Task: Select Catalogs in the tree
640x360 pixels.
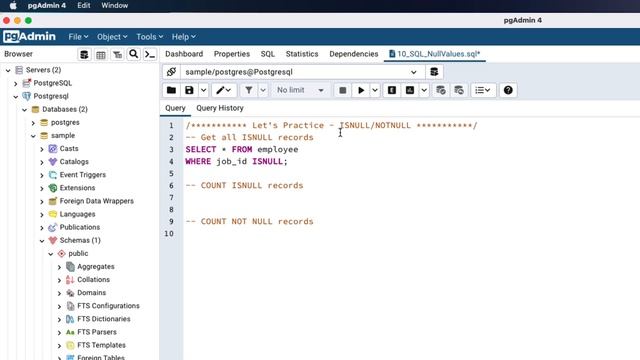Action: coord(74,162)
